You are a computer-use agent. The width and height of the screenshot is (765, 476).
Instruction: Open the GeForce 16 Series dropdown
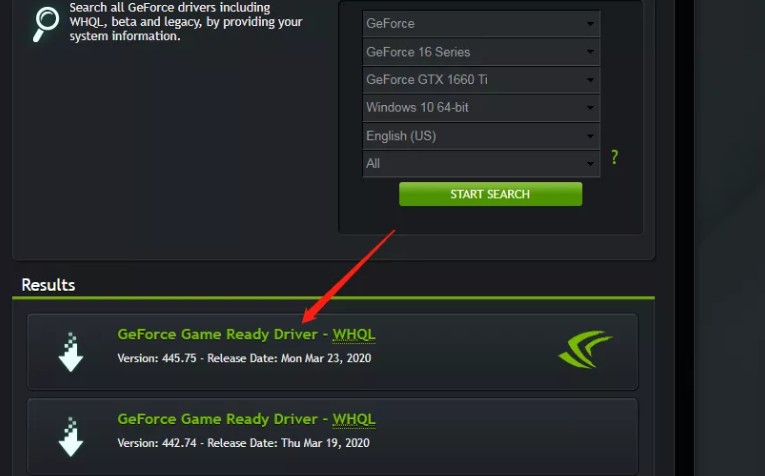tap(481, 52)
